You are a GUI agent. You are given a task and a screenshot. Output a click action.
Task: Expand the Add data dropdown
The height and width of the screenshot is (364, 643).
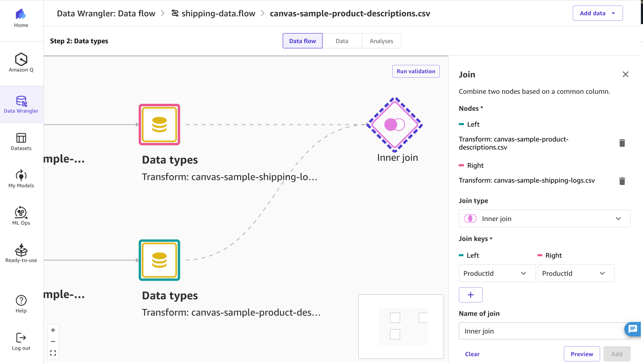pyautogui.click(x=598, y=13)
